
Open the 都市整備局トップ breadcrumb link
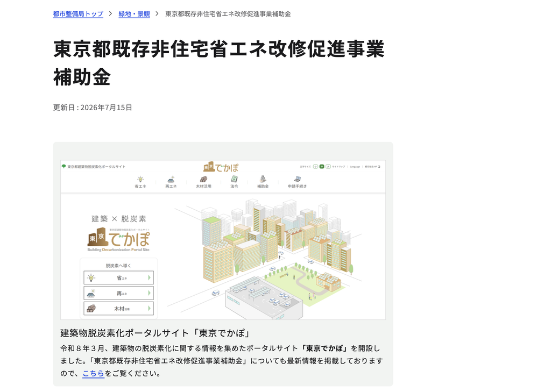click(78, 13)
